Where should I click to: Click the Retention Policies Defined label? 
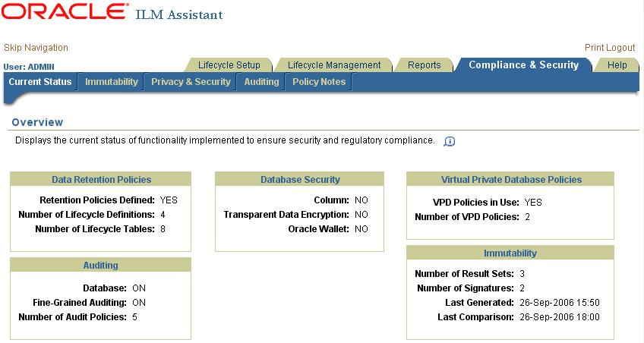[97, 200]
